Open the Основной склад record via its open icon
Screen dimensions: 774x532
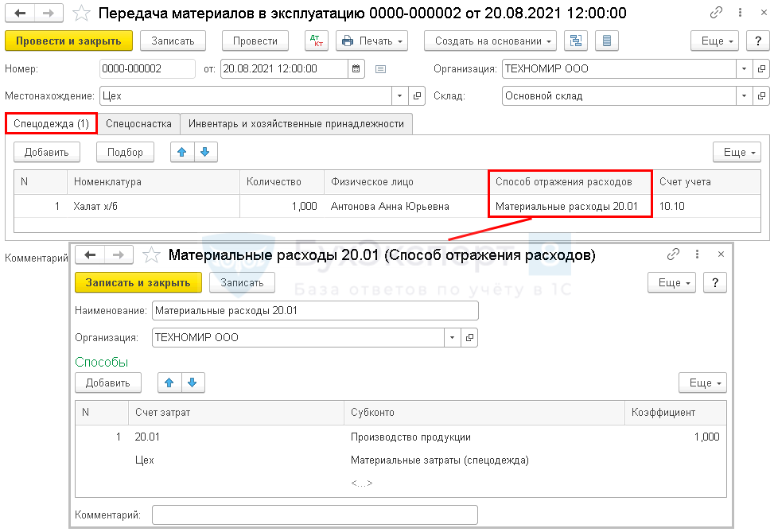[x=761, y=95]
